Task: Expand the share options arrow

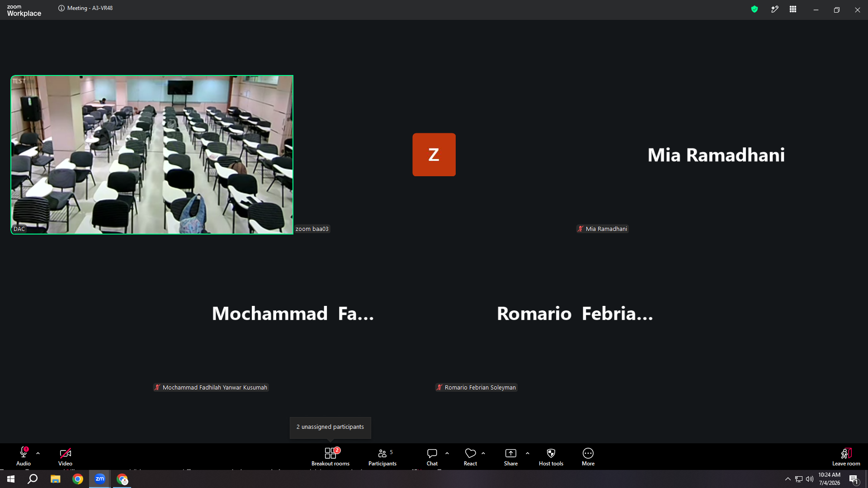Action: [x=528, y=453]
